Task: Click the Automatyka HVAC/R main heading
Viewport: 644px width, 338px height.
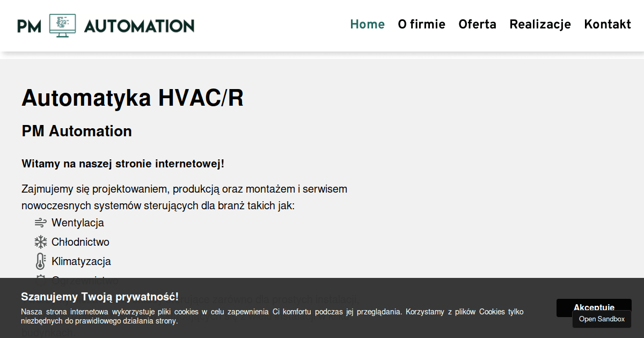Action: [x=133, y=98]
